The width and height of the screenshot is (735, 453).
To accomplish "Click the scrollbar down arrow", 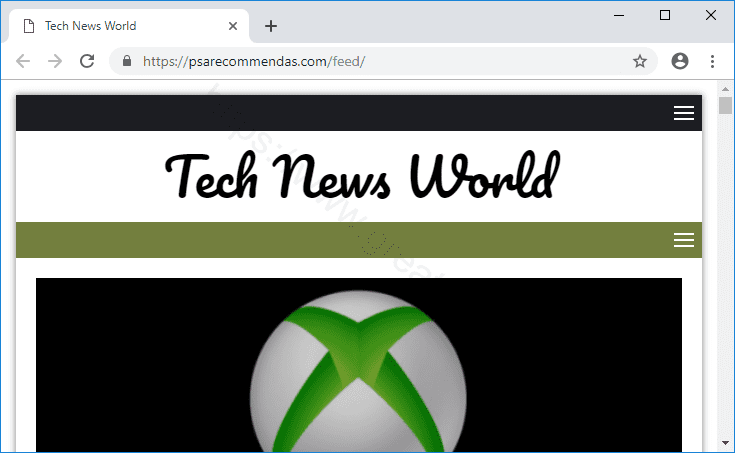I will [x=726, y=443].
